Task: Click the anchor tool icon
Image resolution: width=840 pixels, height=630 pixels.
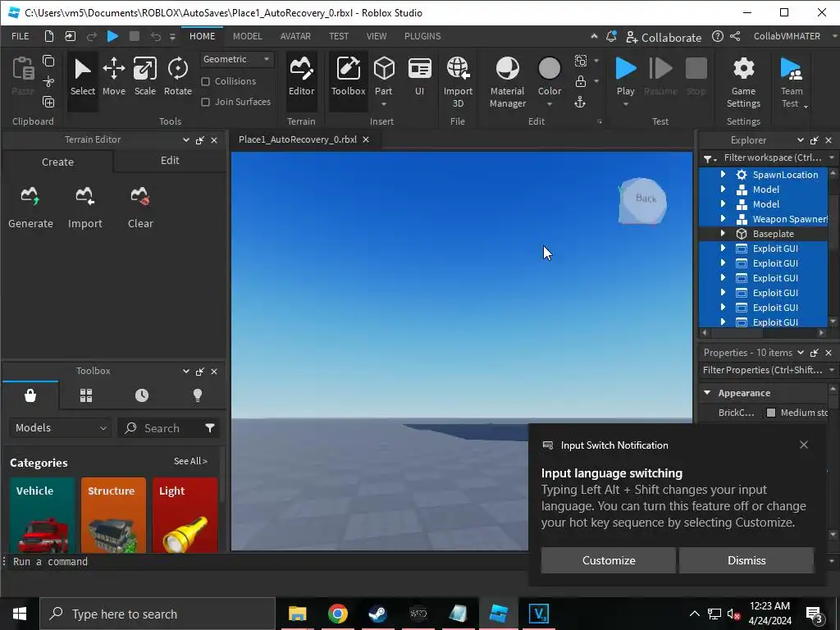Action: (580, 102)
